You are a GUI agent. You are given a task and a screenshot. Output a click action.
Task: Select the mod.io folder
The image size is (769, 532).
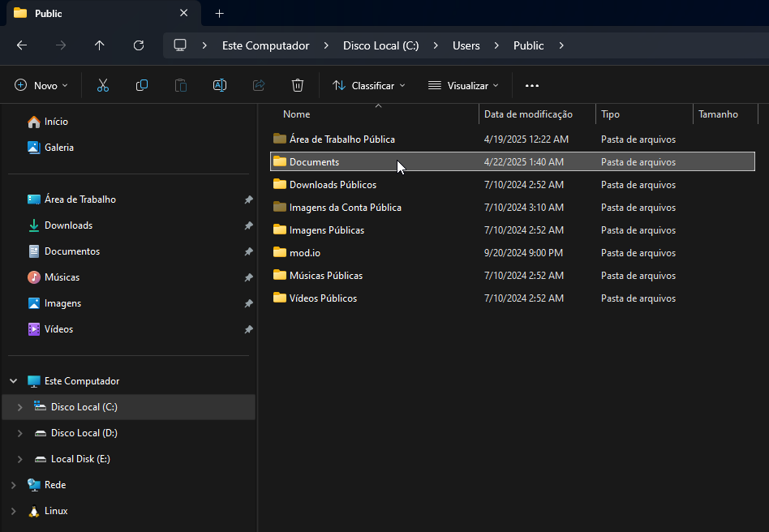(304, 253)
